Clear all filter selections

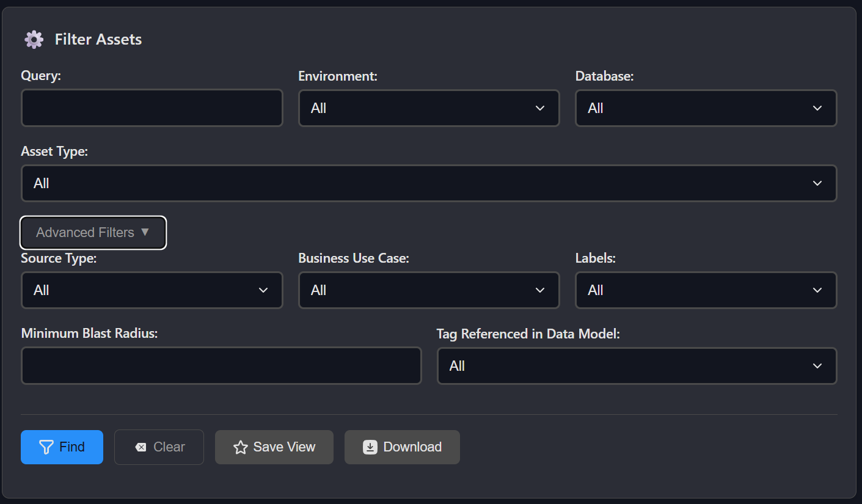click(159, 447)
